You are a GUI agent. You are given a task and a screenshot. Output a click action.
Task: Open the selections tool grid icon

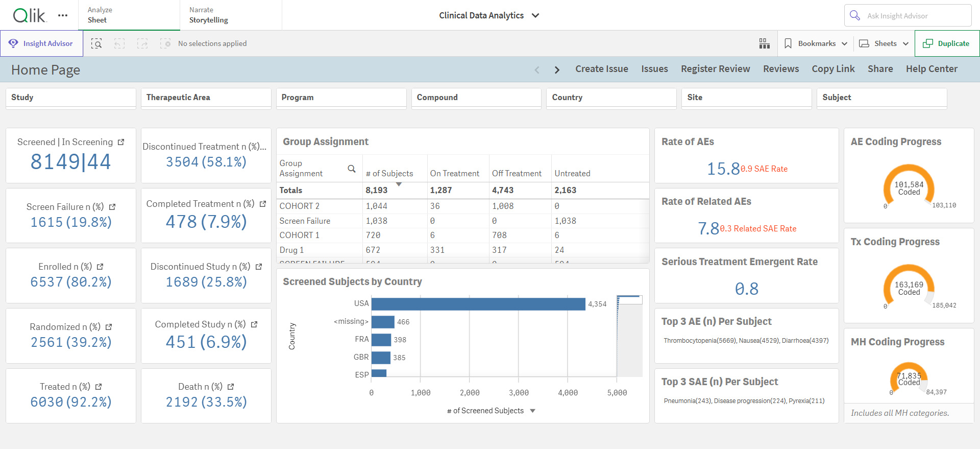tap(764, 43)
